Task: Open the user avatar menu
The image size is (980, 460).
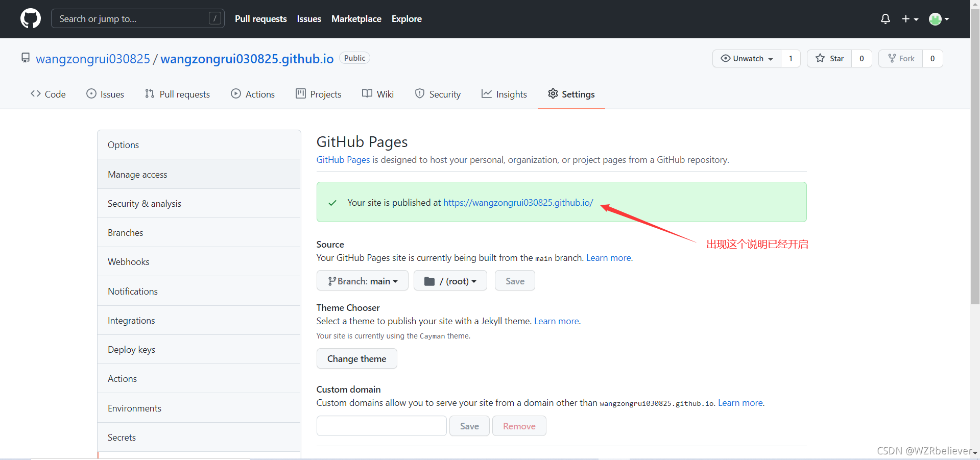Action: [939, 19]
